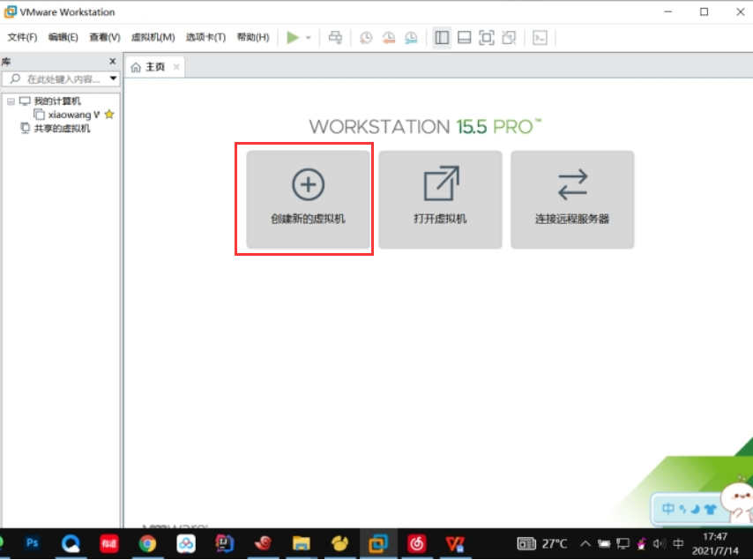This screenshot has height=560, width=753.
Task: Switch to the 主页 tab
Action: click(154, 67)
